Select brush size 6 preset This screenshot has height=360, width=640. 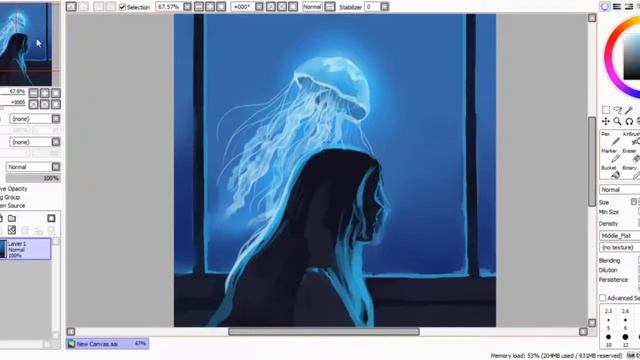coord(625,323)
